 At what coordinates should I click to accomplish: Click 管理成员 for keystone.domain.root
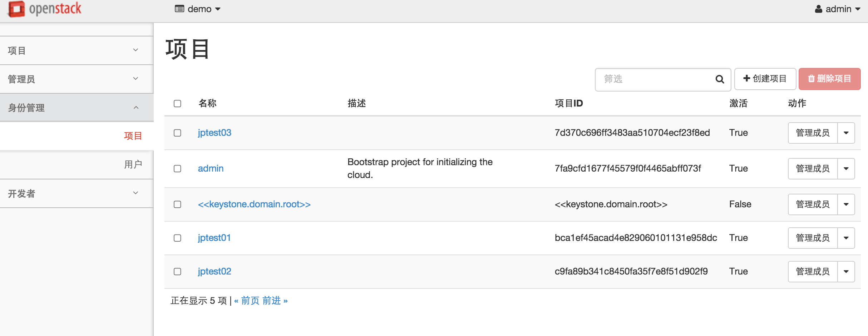point(813,204)
